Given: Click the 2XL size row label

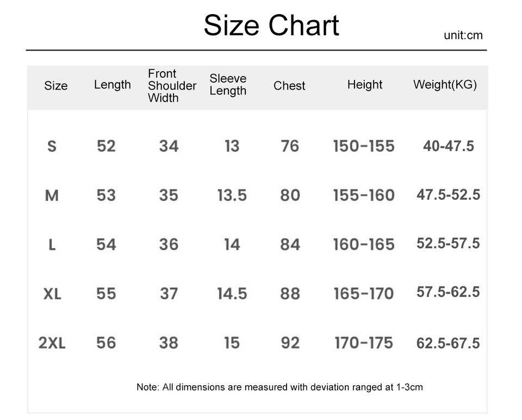Looking at the screenshot, I should tap(52, 343).
